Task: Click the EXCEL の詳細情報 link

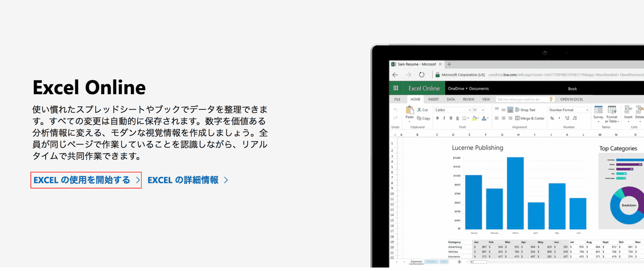Action: (x=188, y=180)
